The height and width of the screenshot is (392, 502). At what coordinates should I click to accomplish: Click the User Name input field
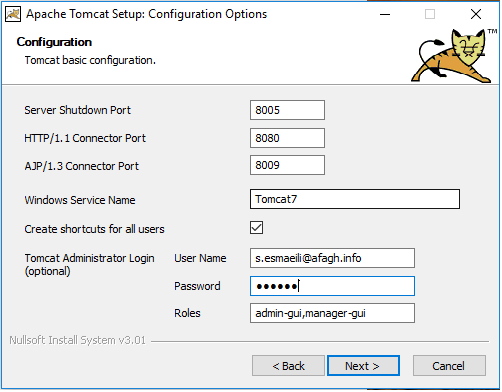click(x=332, y=258)
